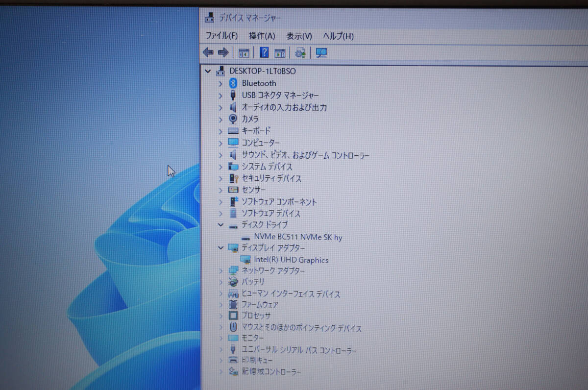Click the プロセッサ square chip icon
This screenshot has height=390, width=588.
pos(233,316)
